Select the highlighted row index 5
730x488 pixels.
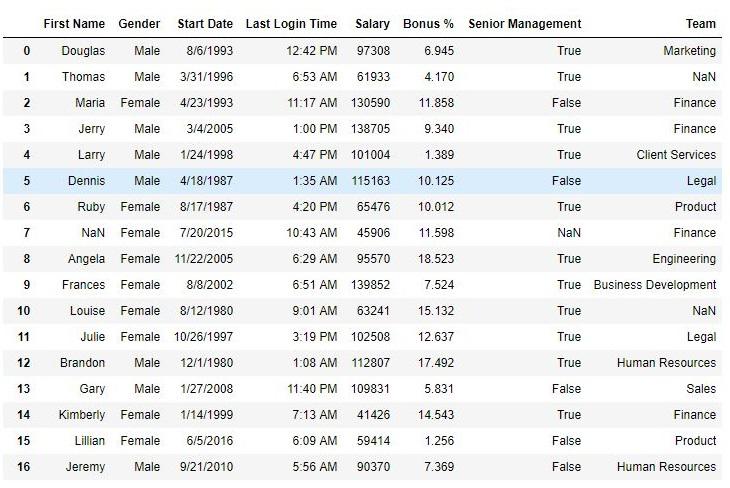coord(27,181)
